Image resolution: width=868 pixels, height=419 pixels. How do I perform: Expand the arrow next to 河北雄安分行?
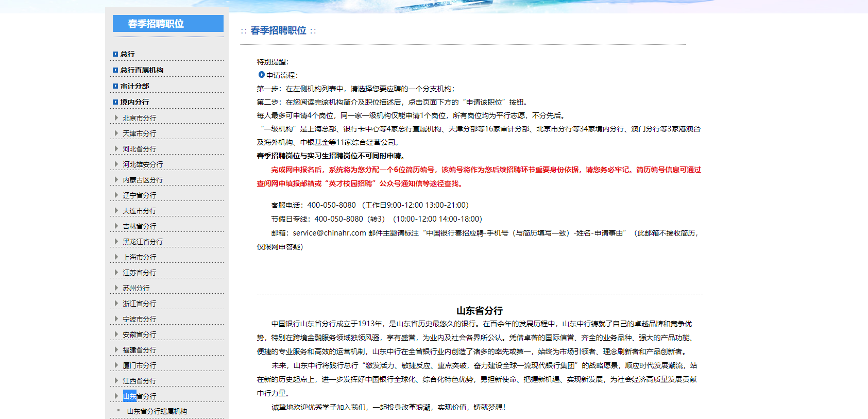point(116,164)
